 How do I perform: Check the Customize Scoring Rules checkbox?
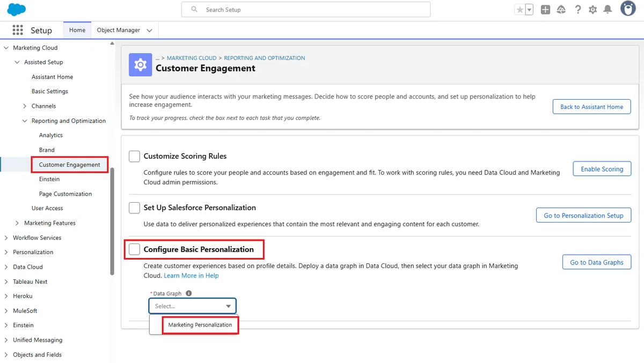click(134, 156)
